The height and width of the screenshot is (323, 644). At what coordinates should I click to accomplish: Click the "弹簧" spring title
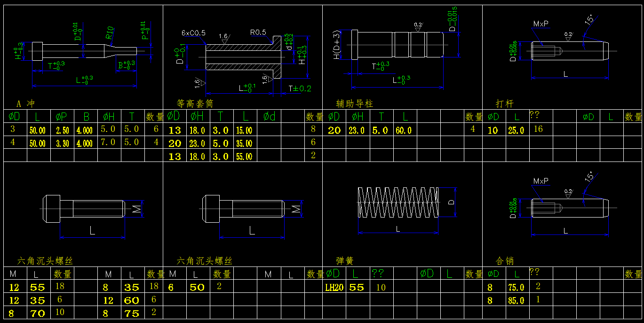pos(344,261)
